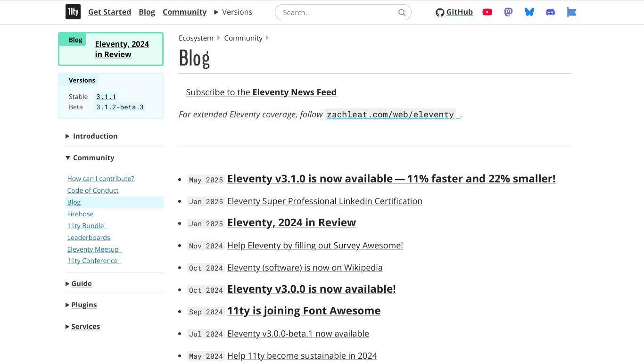Click the 11ty logo icon
The image size is (644, 362).
tap(73, 12)
